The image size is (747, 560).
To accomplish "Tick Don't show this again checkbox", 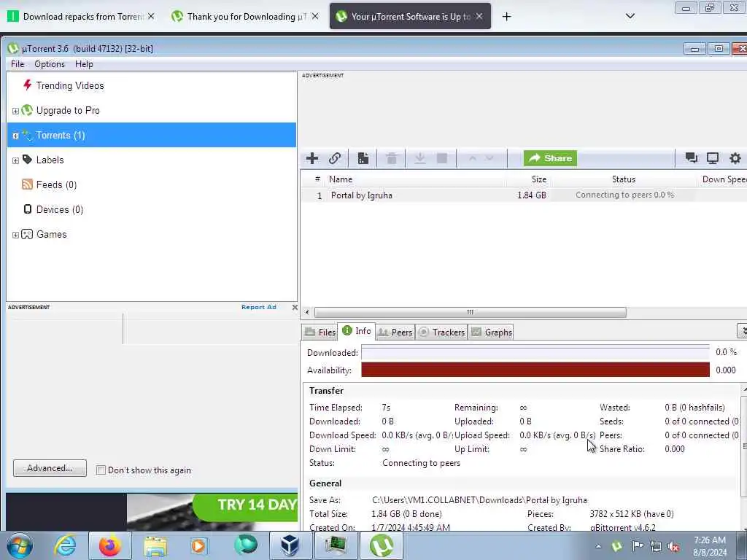I will (101, 470).
